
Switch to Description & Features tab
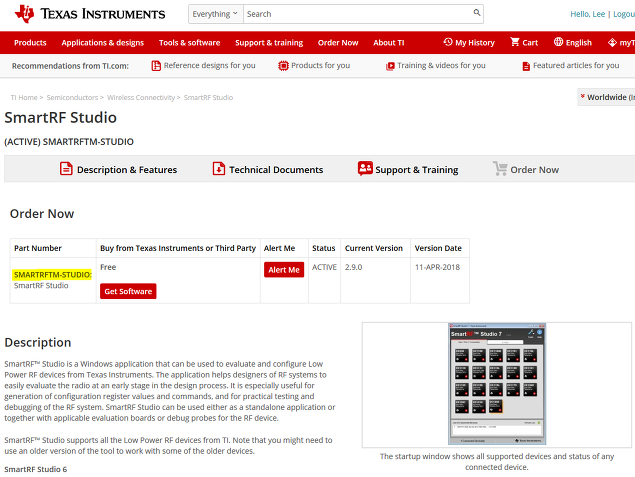(x=127, y=170)
